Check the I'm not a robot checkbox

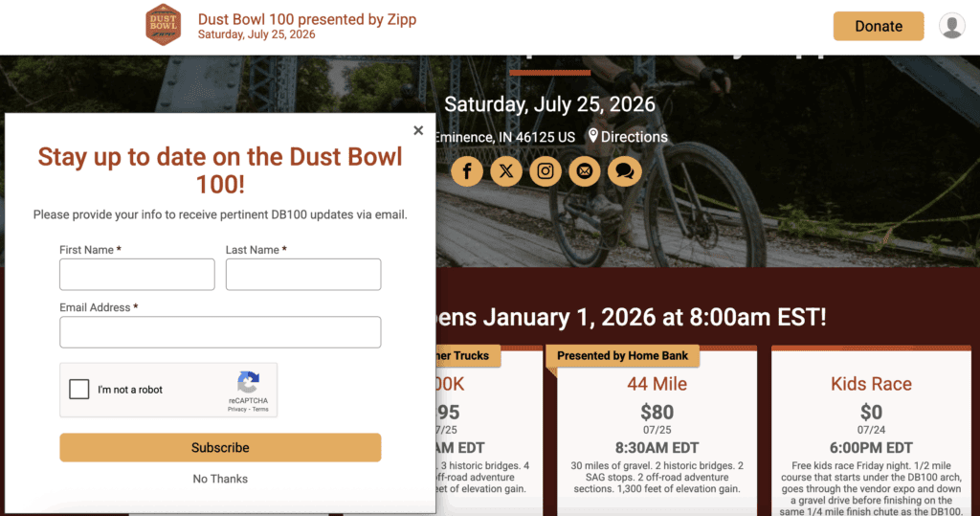click(x=79, y=390)
